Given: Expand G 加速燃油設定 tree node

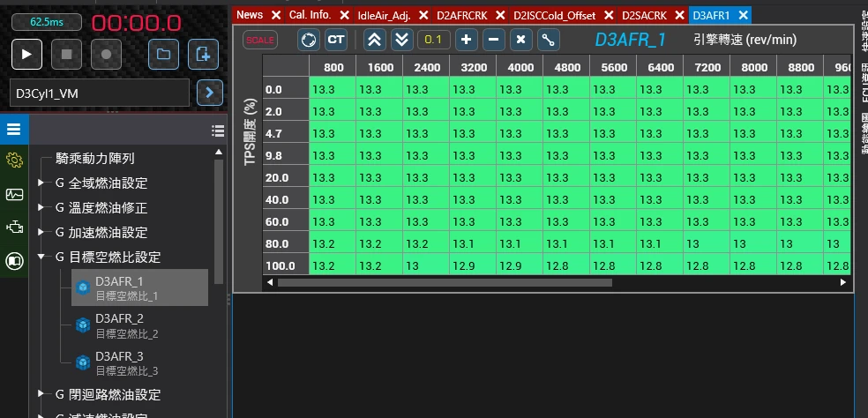Looking at the screenshot, I should (41, 233).
